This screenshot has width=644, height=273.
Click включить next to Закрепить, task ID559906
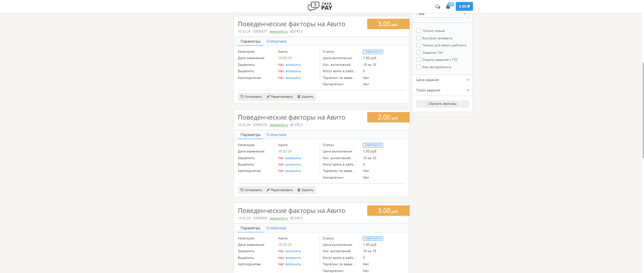coord(293,251)
